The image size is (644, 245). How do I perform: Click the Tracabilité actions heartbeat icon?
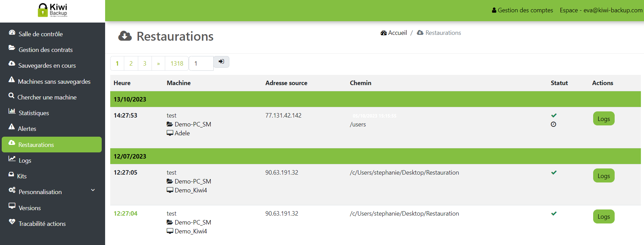(12, 221)
